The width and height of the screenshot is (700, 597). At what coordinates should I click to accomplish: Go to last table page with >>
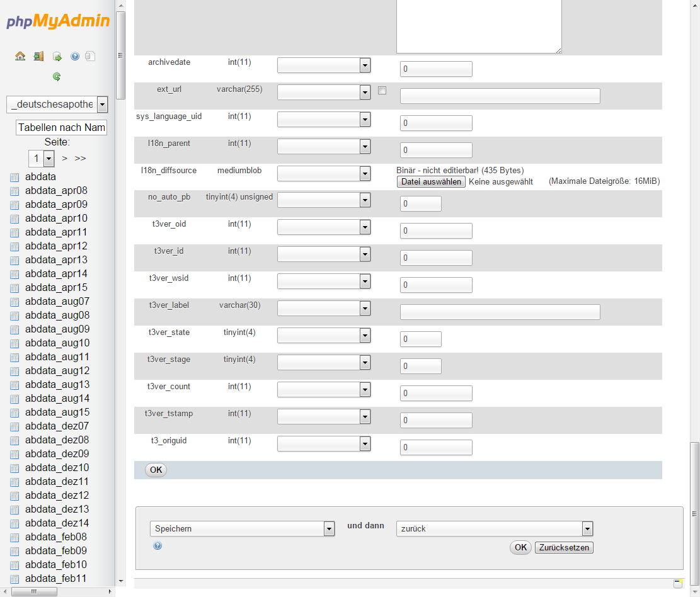pyautogui.click(x=80, y=158)
